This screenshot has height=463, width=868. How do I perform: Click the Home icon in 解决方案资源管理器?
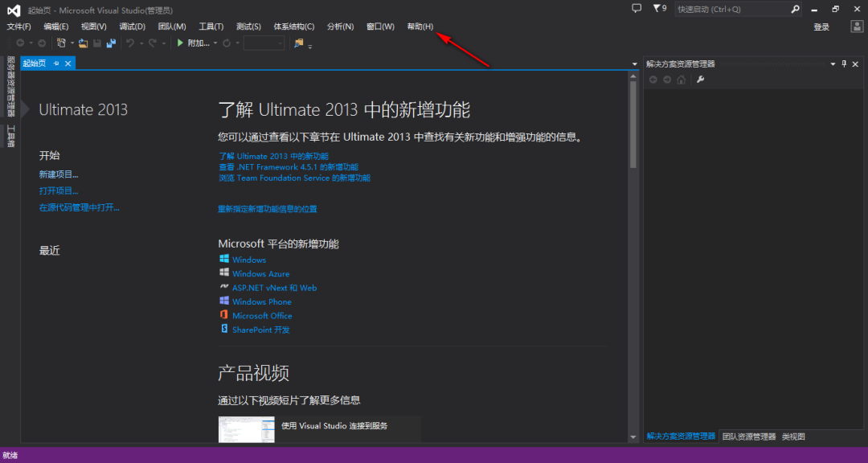(x=682, y=78)
